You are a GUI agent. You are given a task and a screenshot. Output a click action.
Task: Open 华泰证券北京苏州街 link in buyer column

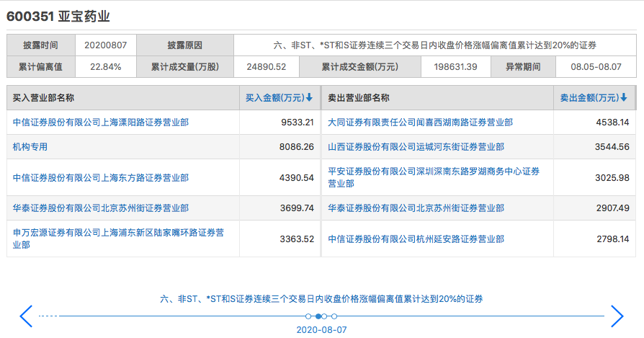101,208
